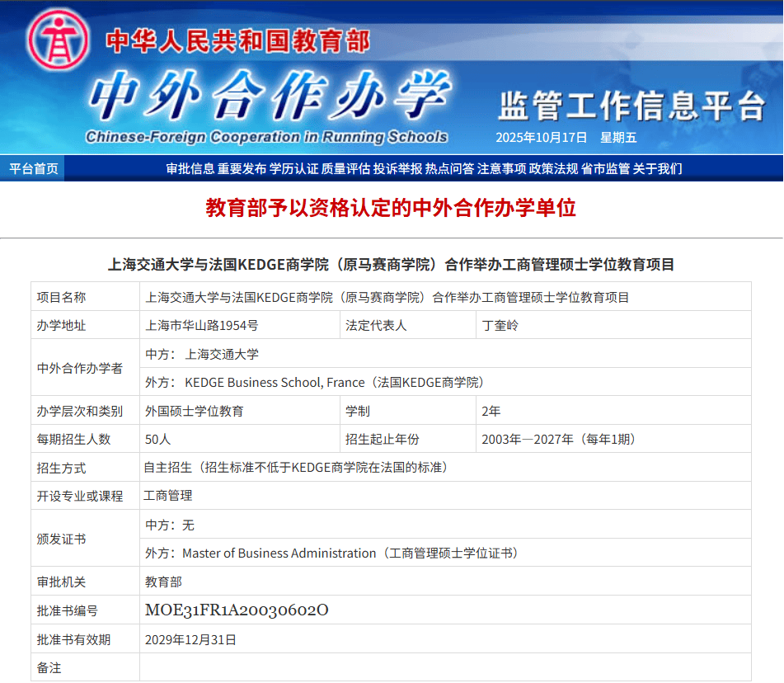Click the red page heading 教育部予以资格认定
This screenshot has width=784, height=683.
coord(391,208)
